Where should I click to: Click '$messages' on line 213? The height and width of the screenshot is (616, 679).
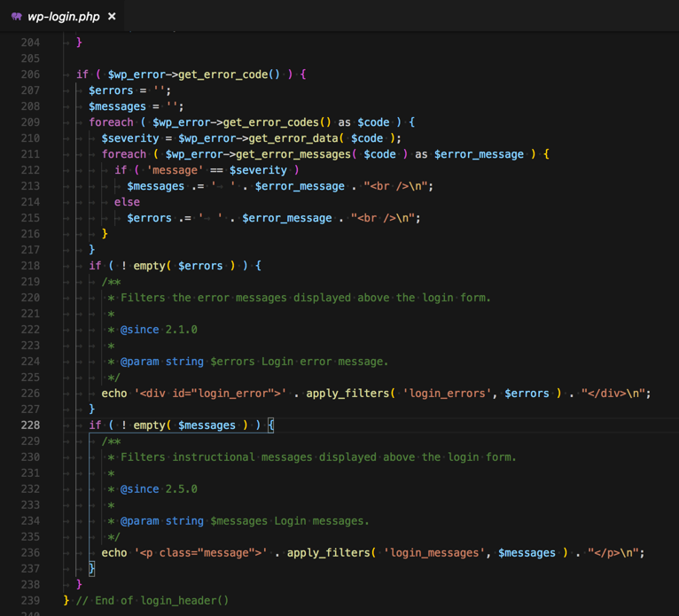coord(156,186)
